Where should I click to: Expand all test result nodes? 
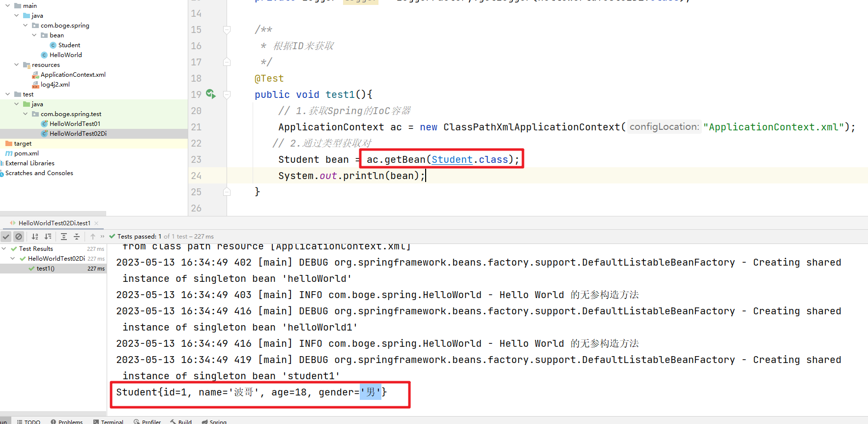tap(64, 237)
